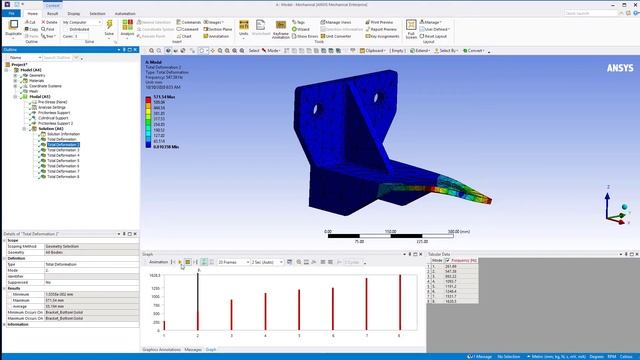This screenshot has height=360, width=640.
Task: Toggle the Frequency [Hz] checkbox in Tabular Data
Action: [448, 260]
